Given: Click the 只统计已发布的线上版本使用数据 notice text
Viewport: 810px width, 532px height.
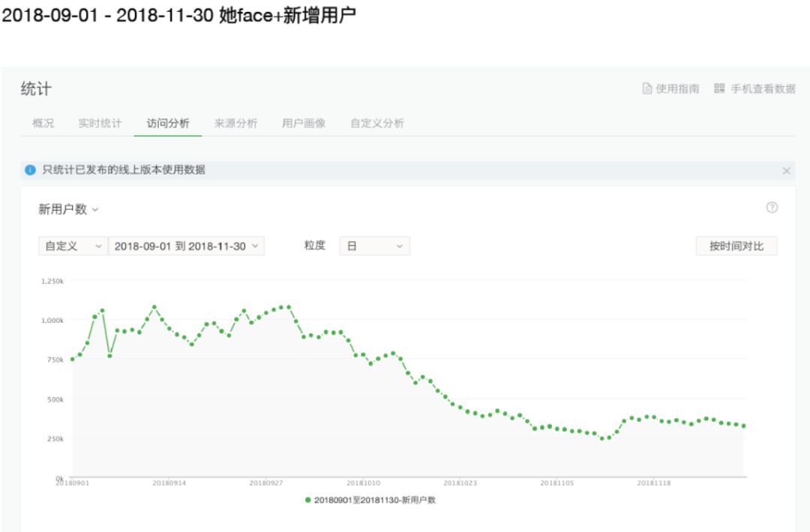Looking at the screenshot, I should click(124, 170).
